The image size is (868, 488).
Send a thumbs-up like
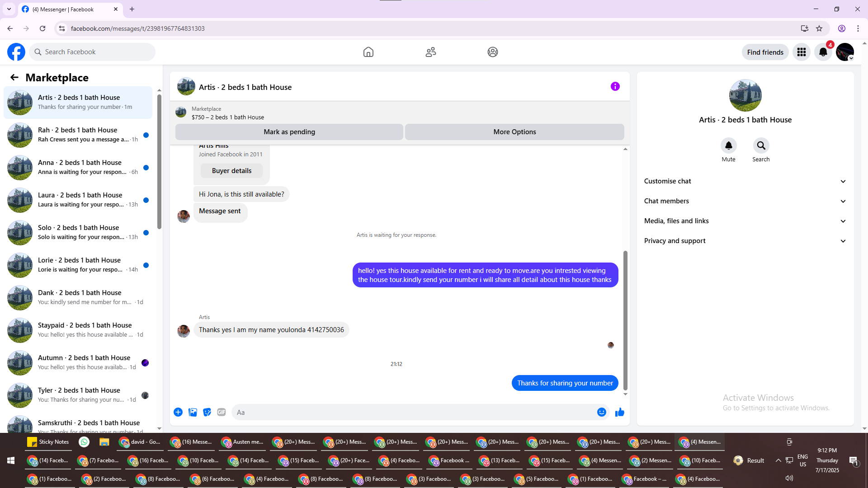pos(620,412)
